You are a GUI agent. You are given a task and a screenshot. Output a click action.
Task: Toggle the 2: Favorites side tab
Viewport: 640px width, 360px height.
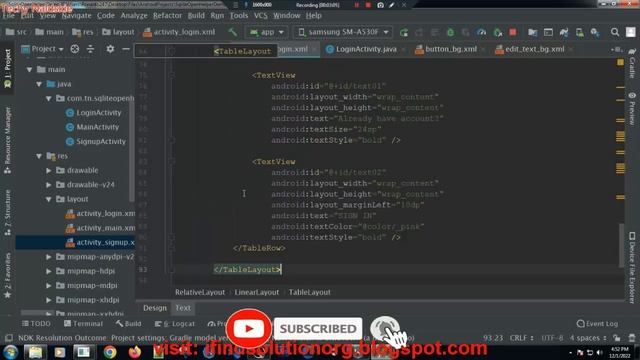[x=7, y=276]
